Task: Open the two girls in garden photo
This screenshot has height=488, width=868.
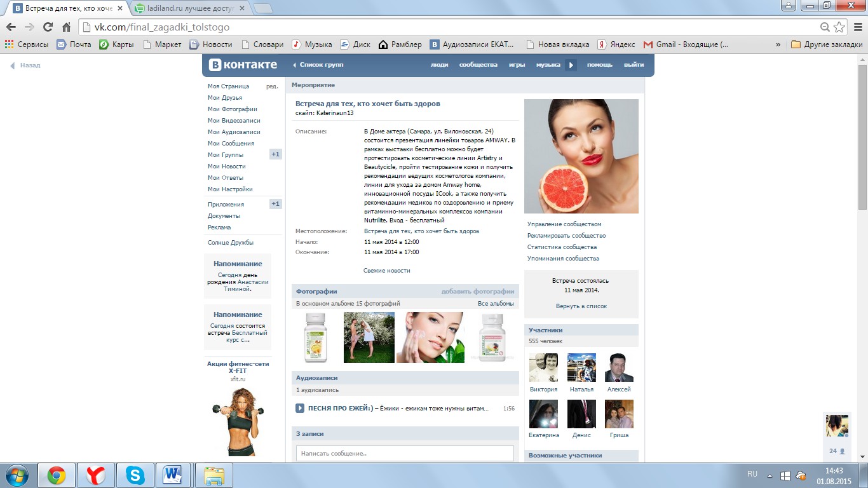Action: (369, 337)
